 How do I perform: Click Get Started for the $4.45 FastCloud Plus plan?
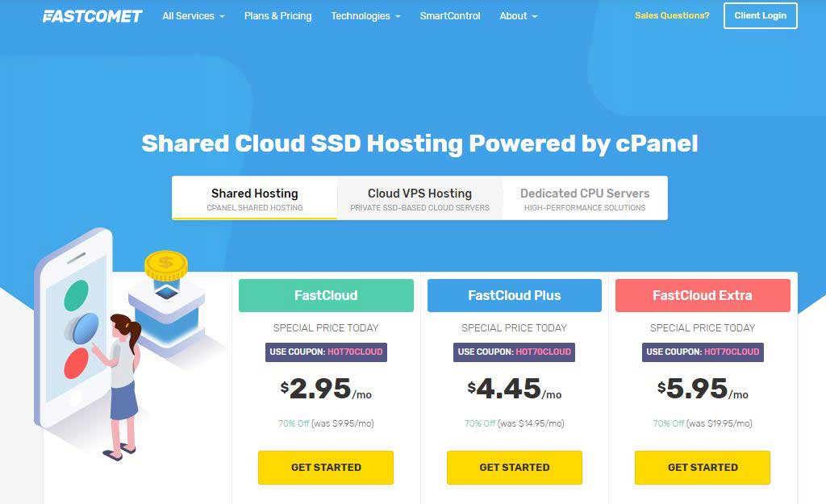(514, 468)
